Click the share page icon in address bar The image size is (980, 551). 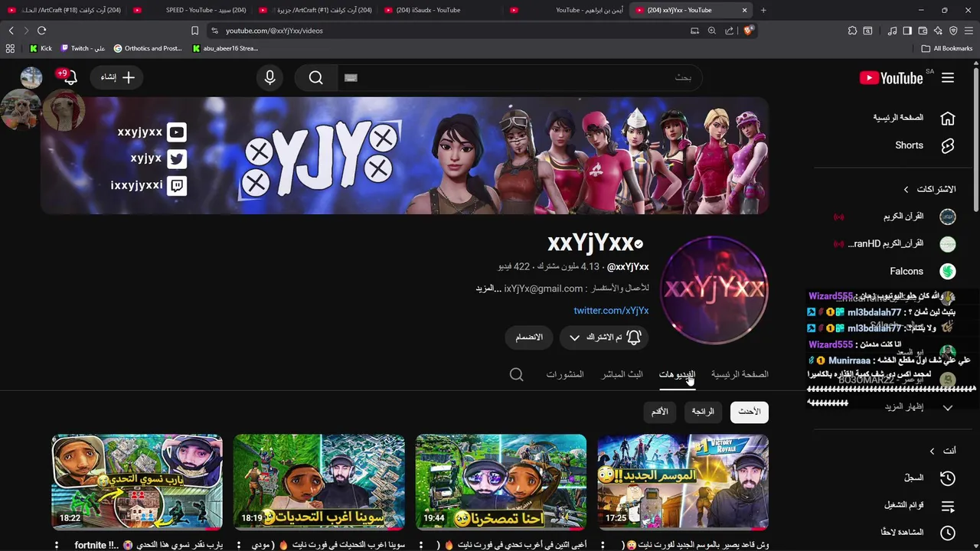tap(729, 31)
